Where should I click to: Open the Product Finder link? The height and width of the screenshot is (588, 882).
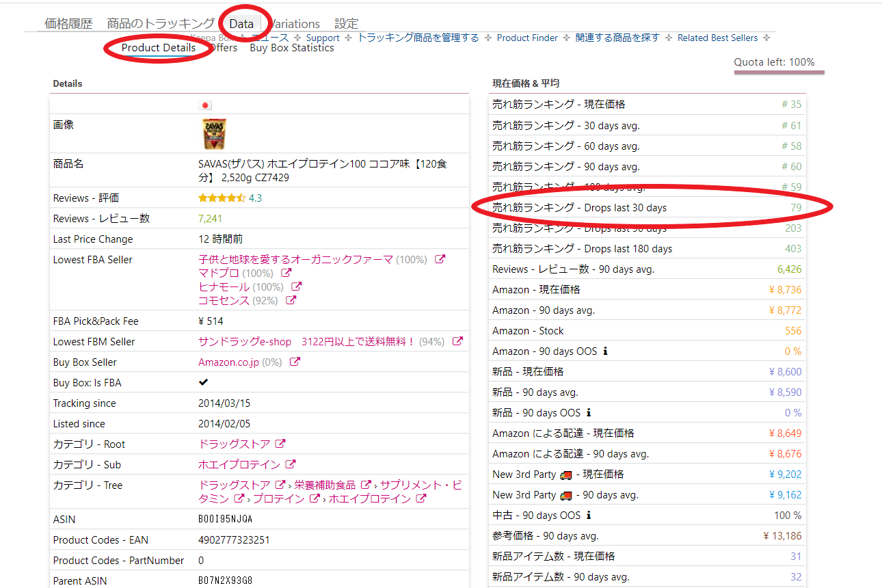[x=527, y=38]
